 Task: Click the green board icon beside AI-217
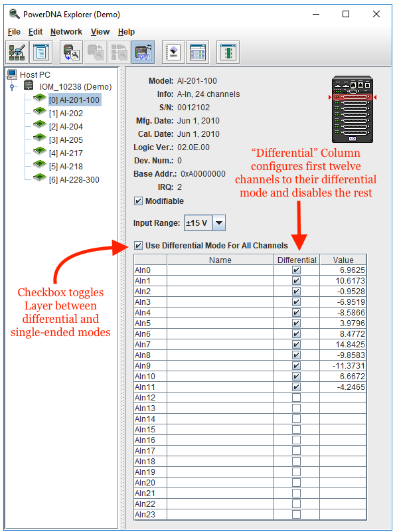point(40,151)
